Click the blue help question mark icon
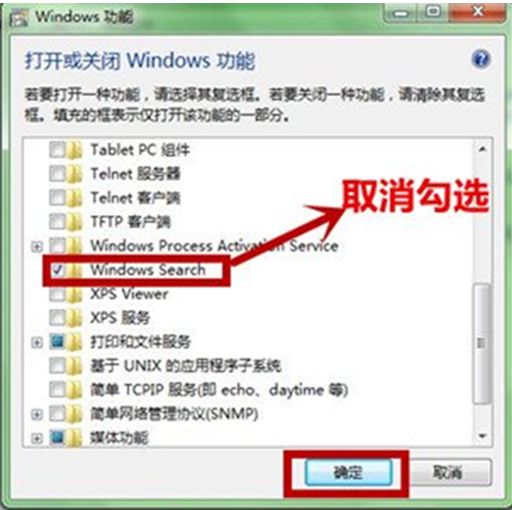 [x=480, y=60]
